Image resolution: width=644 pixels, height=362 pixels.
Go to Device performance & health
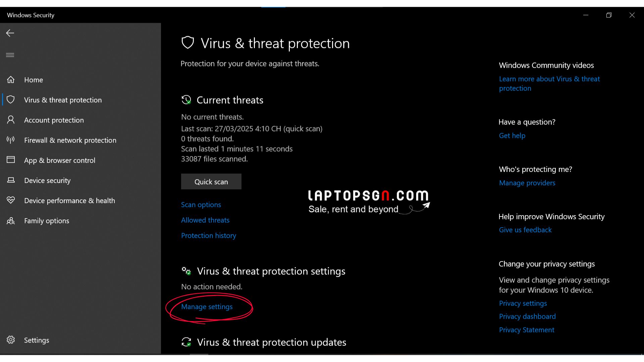click(x=69, y=200)
